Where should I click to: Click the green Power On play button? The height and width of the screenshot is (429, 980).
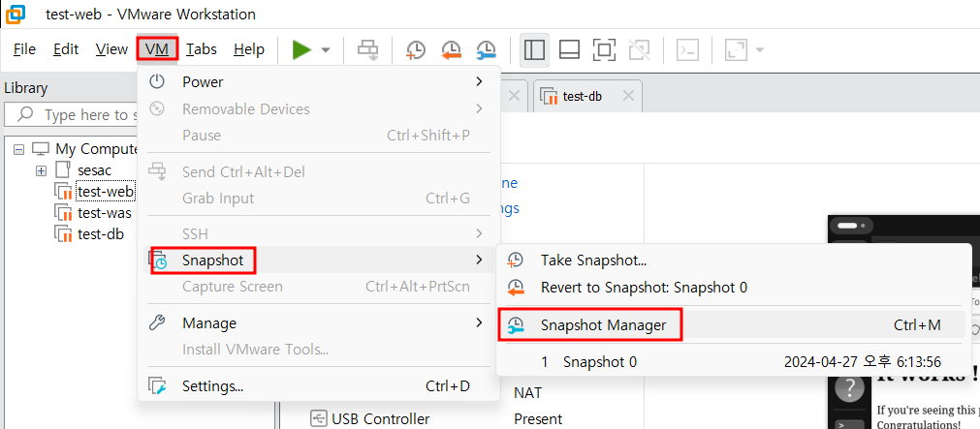click(x=301, y=49)
